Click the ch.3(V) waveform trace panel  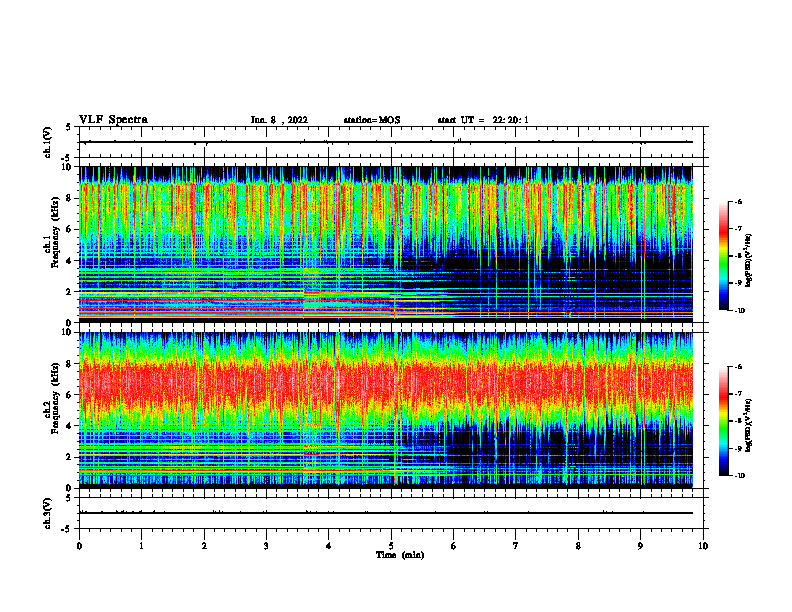pos(391,513)
